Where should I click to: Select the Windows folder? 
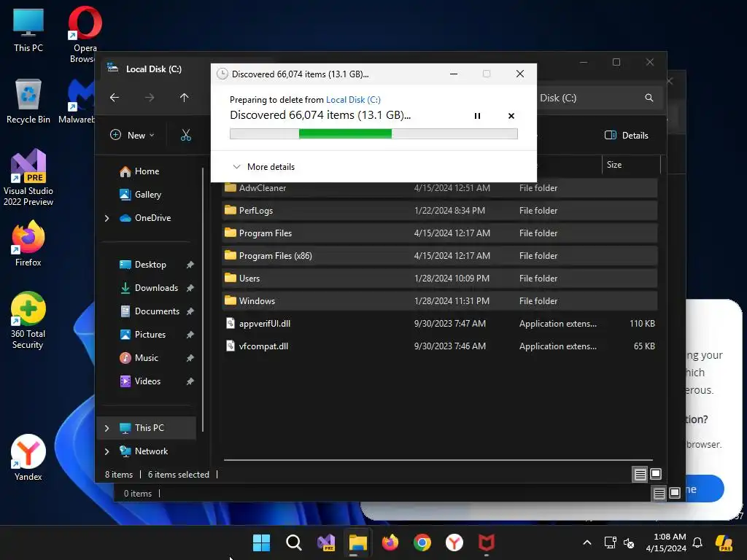tap(439, 301)
